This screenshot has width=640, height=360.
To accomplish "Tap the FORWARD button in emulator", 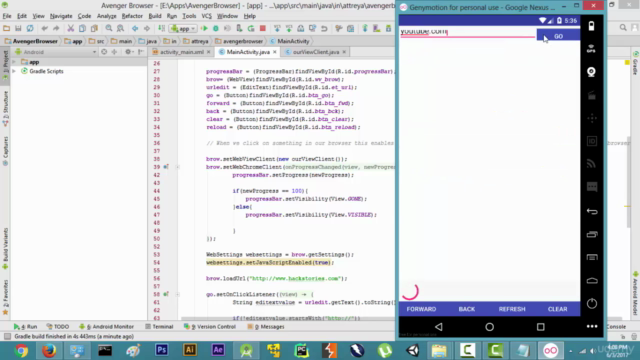I will pos(421,309).
